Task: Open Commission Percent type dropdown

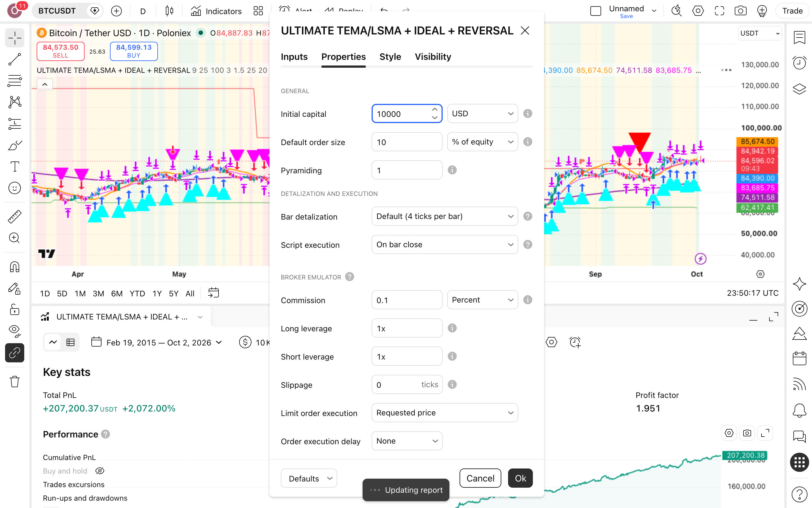Action: coord(482,300)
